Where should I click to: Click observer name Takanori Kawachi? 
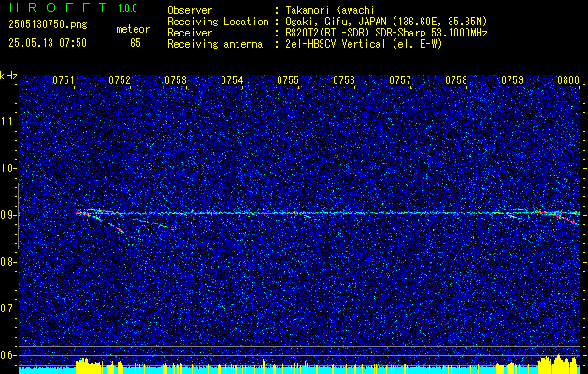click(x=330, y=10)
